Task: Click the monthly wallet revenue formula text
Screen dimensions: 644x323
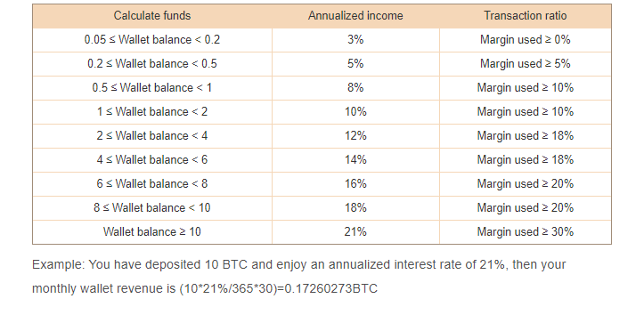Action: click(279, 288)
